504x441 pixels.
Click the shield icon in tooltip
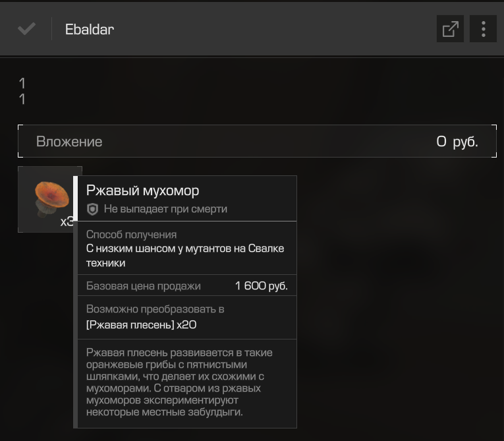click(x=93, y=210)
